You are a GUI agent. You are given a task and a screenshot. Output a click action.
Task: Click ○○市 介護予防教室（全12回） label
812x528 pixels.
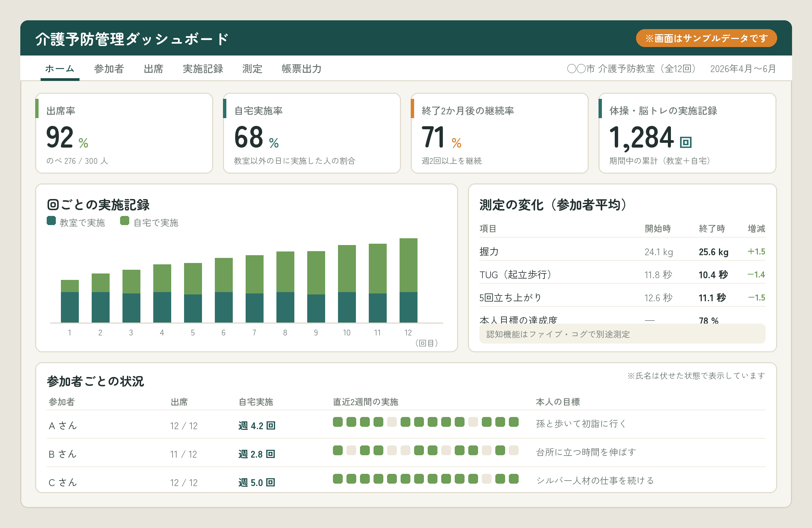(631, 69)
